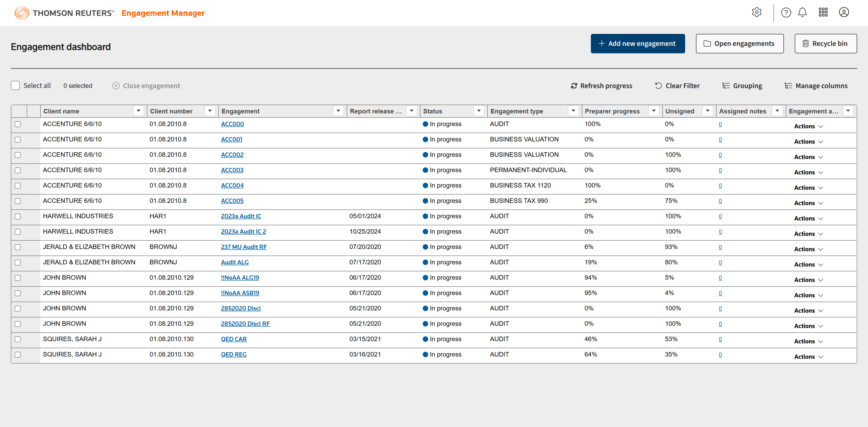The height and width of the screenshot is (427, 868).
Task: Open the apps grid launcher
Action: point(823,12)
